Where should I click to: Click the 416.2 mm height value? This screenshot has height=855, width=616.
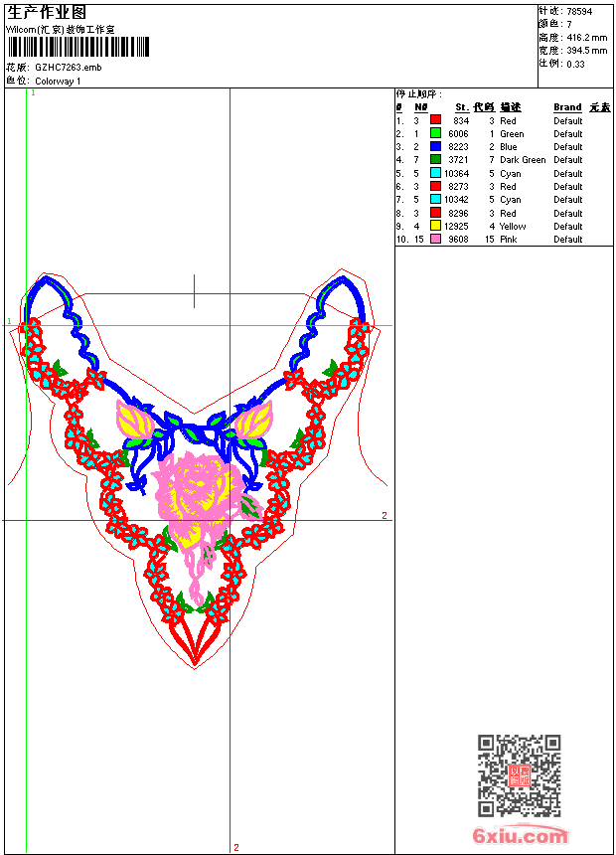click(x=586, y=37)
